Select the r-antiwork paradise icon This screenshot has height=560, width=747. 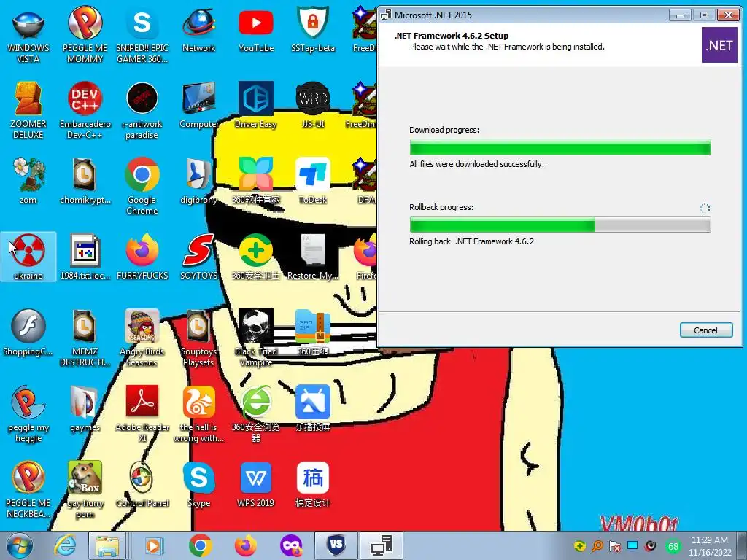pyautogui.click(x=142, y=111)
